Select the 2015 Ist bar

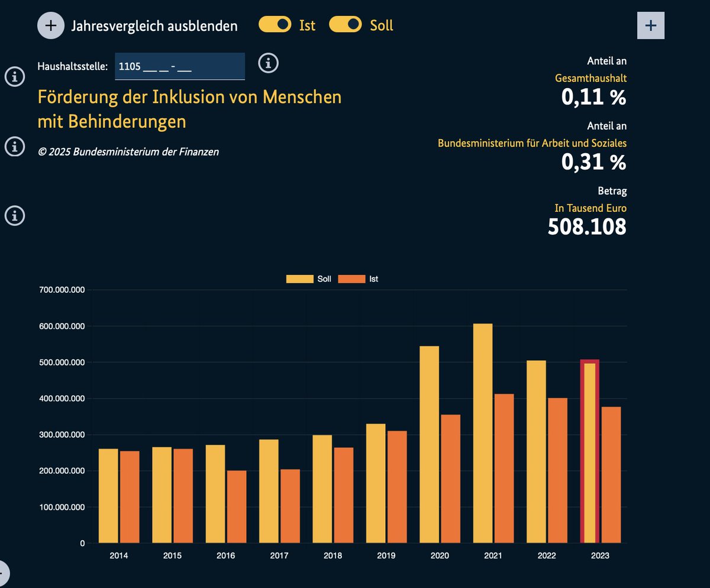point(183,496)
